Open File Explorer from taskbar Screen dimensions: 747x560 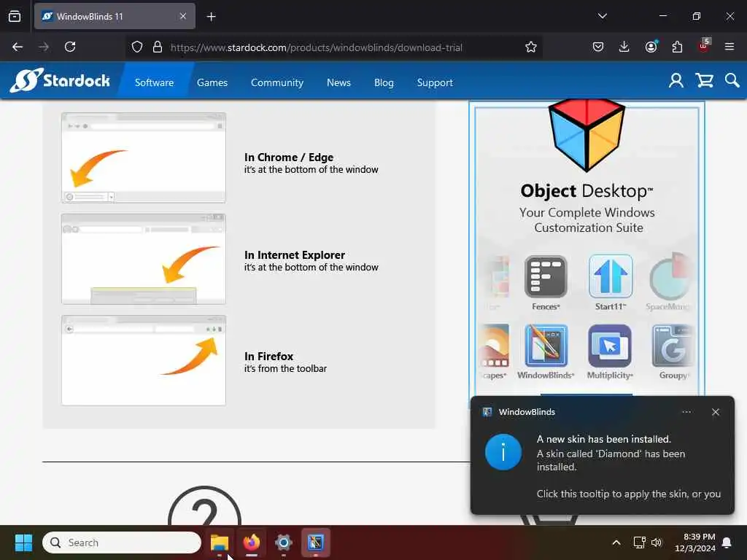point(220,542)
